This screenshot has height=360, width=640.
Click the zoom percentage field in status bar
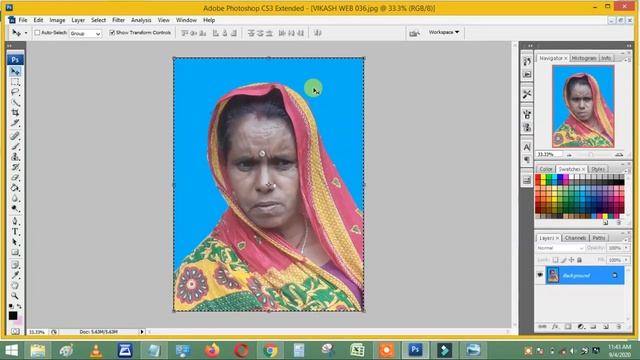(x=38, y=332)
